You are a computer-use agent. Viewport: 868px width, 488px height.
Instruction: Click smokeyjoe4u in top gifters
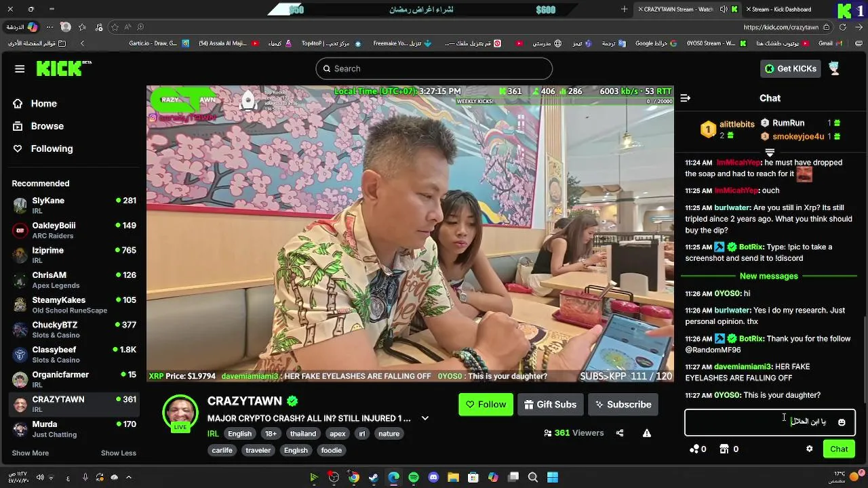point(798,136)
